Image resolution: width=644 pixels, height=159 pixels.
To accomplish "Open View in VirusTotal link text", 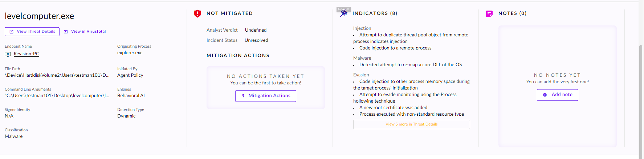I will click(88, 32).
